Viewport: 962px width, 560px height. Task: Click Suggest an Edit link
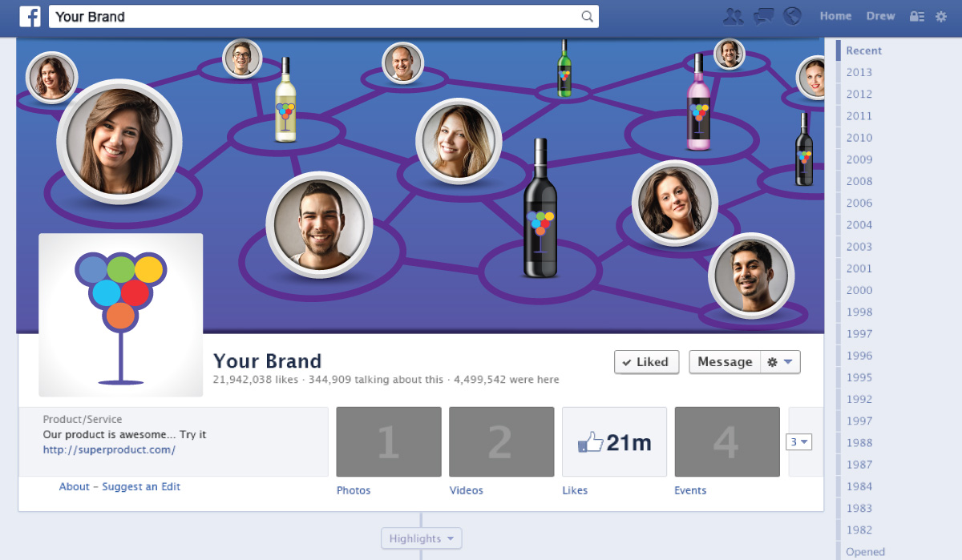coord(140,486)
